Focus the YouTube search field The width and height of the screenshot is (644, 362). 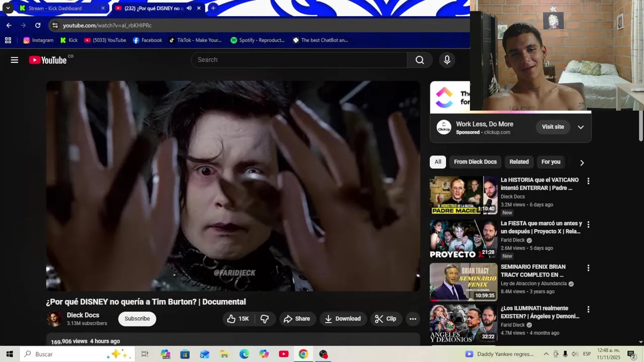point(299,60)
